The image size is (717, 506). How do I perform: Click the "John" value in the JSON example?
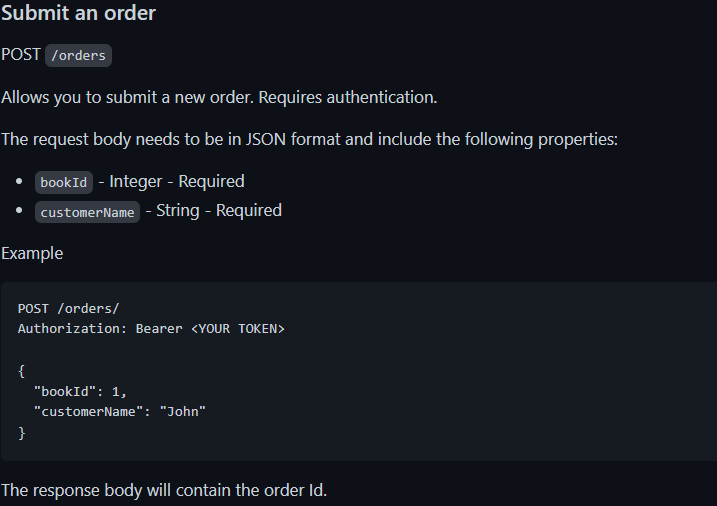182,411
